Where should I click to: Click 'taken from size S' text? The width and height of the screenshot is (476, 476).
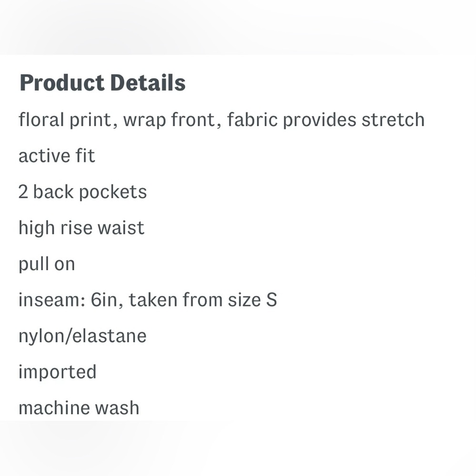[203, 300]
